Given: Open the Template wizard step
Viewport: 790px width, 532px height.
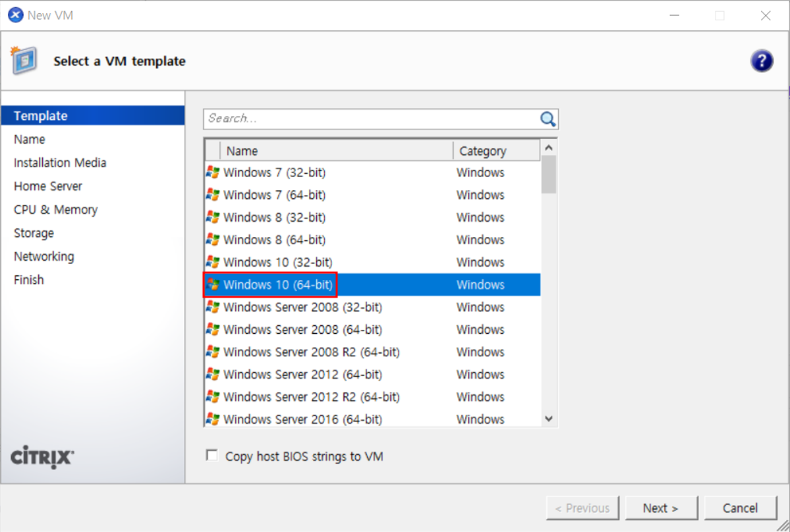Looking at the screenshot, I should coord(93,116).
